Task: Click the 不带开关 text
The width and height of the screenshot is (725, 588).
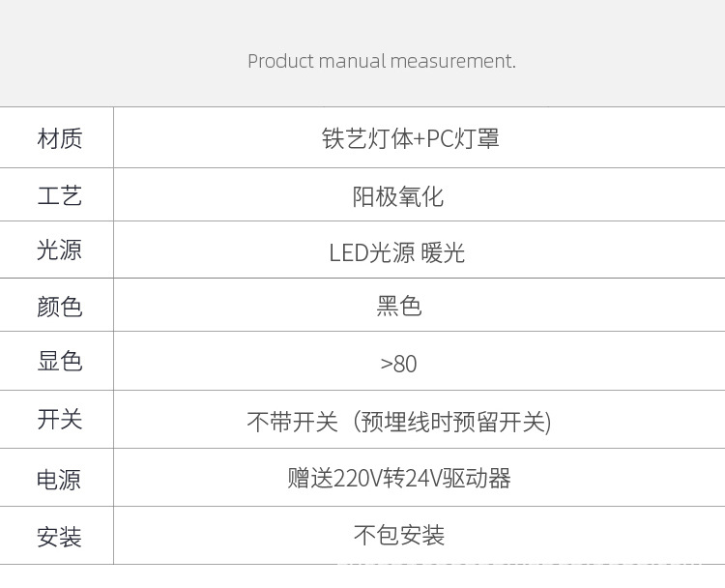Action: tap(292, 422)
